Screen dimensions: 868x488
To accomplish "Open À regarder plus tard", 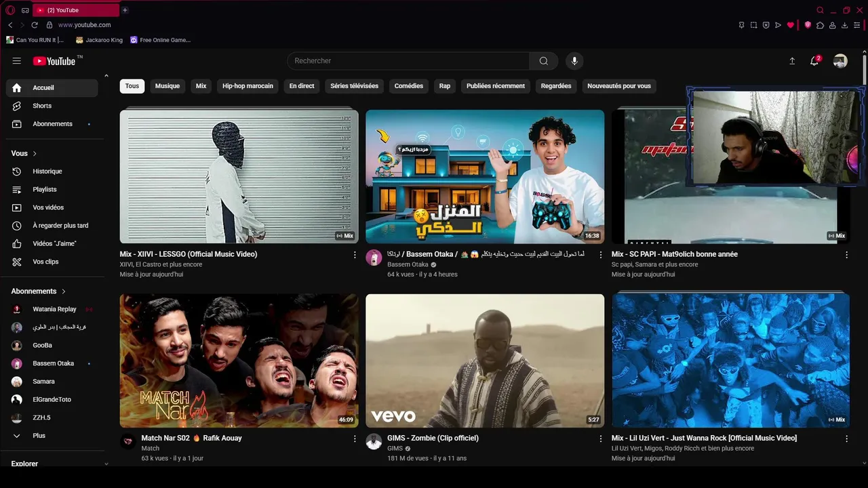I will 52,226.
